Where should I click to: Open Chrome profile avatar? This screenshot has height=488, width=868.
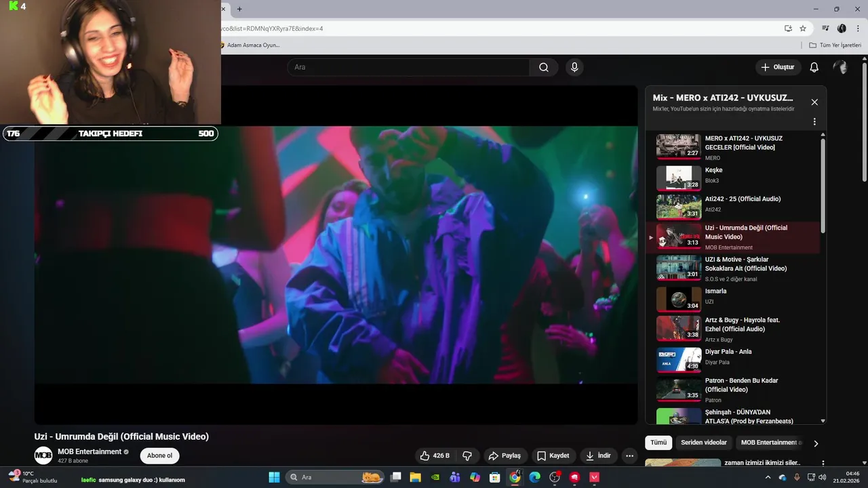[x=842, y=28]
